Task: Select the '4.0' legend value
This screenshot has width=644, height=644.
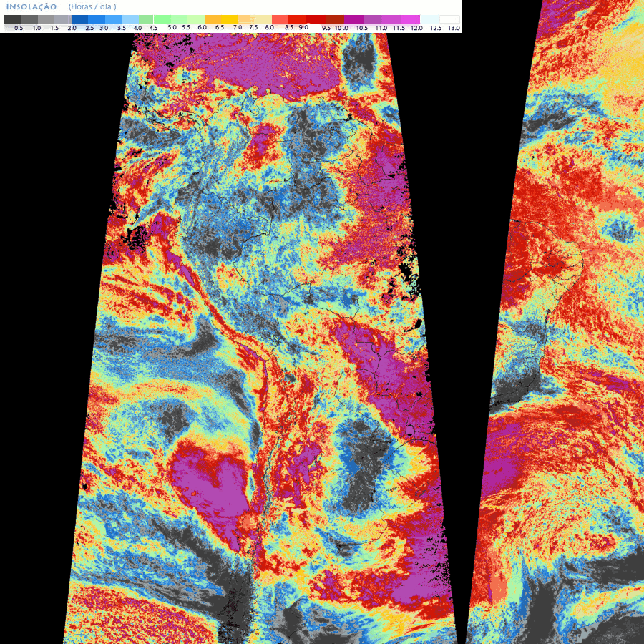Action: pyautogui.click(x=137, y=28)
